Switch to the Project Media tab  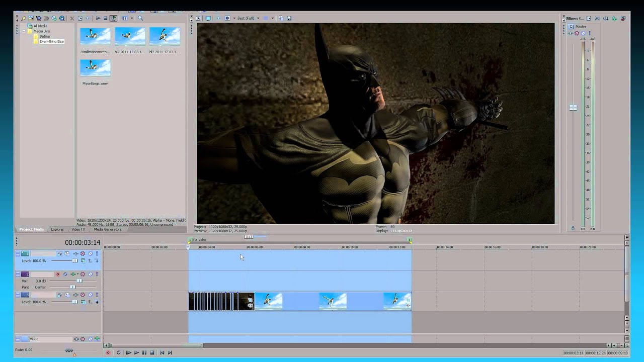[x=32, y=229]
